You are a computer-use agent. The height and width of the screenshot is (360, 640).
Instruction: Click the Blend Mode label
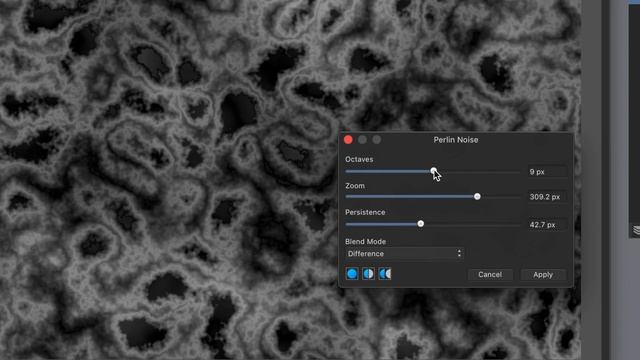click(366, 242)
